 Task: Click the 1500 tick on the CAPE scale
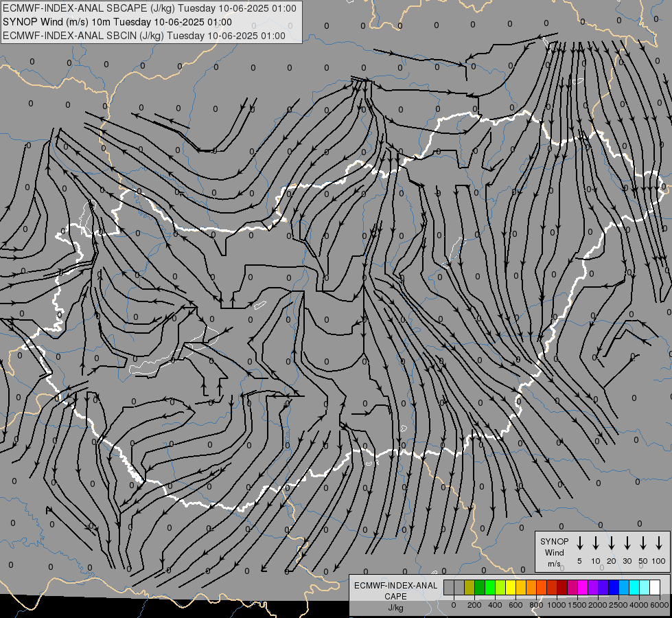577,605
